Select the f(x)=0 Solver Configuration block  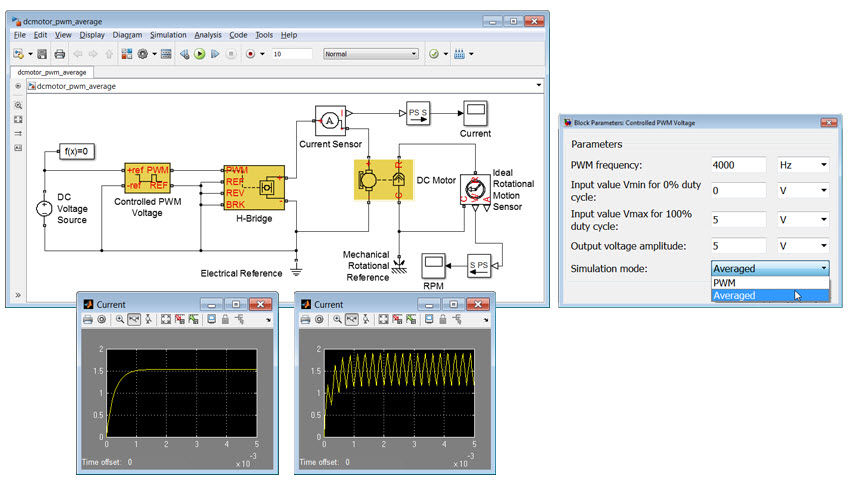click(x=76, y=151)
